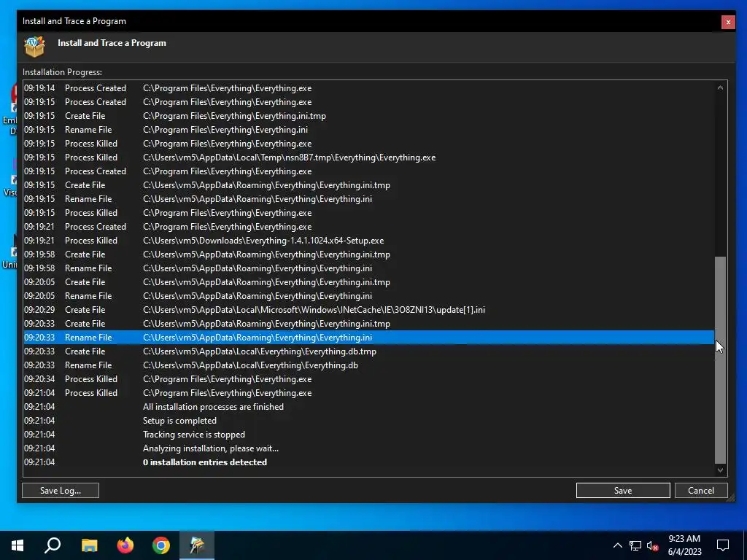Open taskbar Search icon
Image resolution: width=747 pixels, height=560 pixels.
[x=53, y=545]
